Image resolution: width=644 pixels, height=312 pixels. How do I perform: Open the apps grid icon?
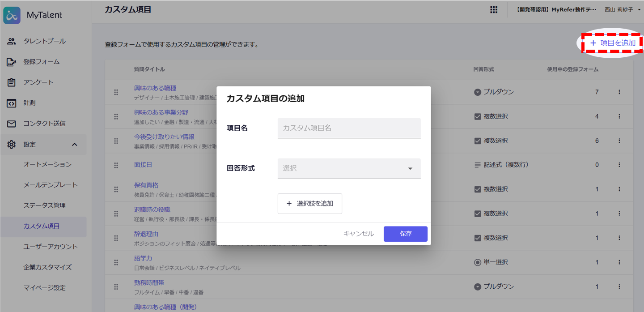(494, 10)
